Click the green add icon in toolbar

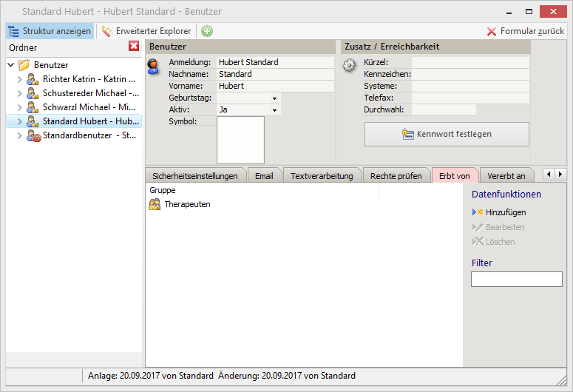point(207,31)
